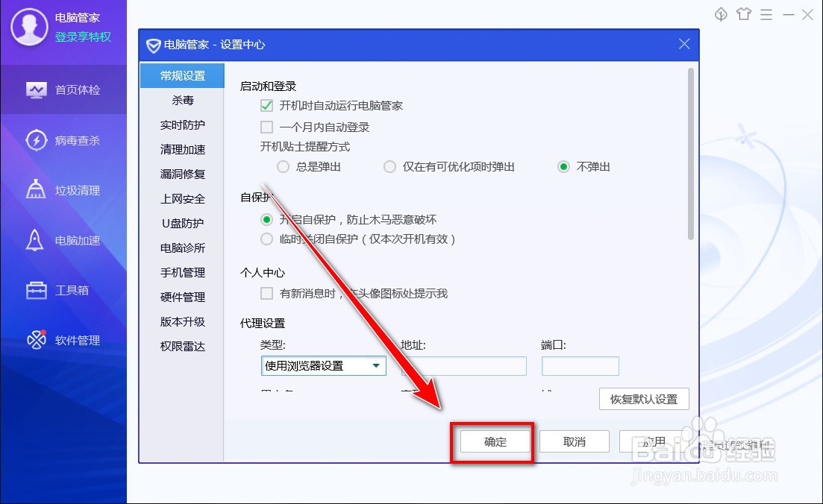Open the main menu hamburger icon

tap(766, 15)
